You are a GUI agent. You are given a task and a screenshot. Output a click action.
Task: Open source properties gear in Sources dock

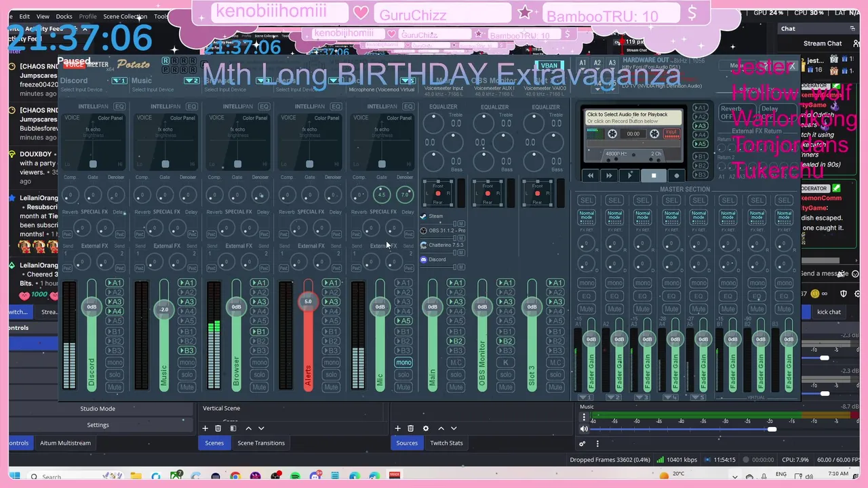426,428
